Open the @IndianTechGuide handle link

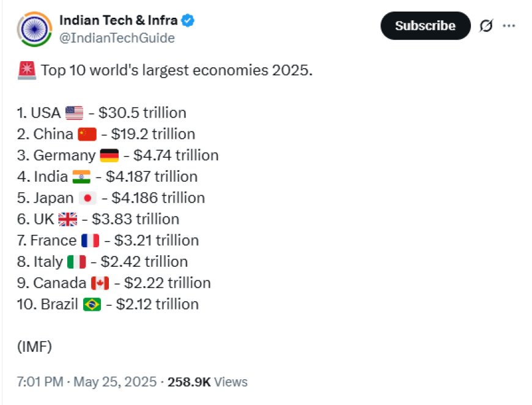click(x=117, y=38)
